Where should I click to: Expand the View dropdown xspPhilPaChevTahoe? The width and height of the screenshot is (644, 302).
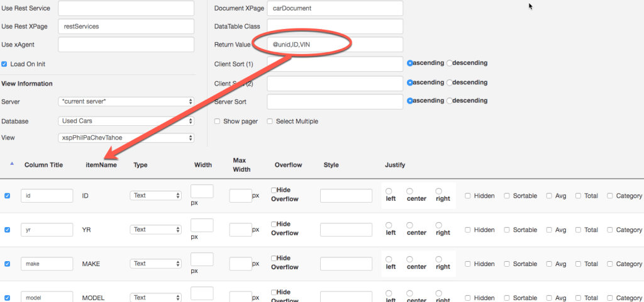pos(126,138)
